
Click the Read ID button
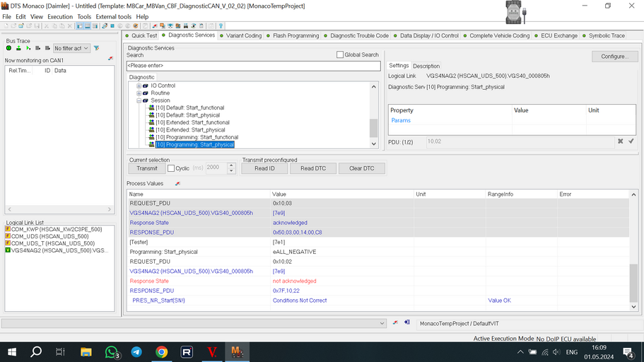(x=264, y=168)
